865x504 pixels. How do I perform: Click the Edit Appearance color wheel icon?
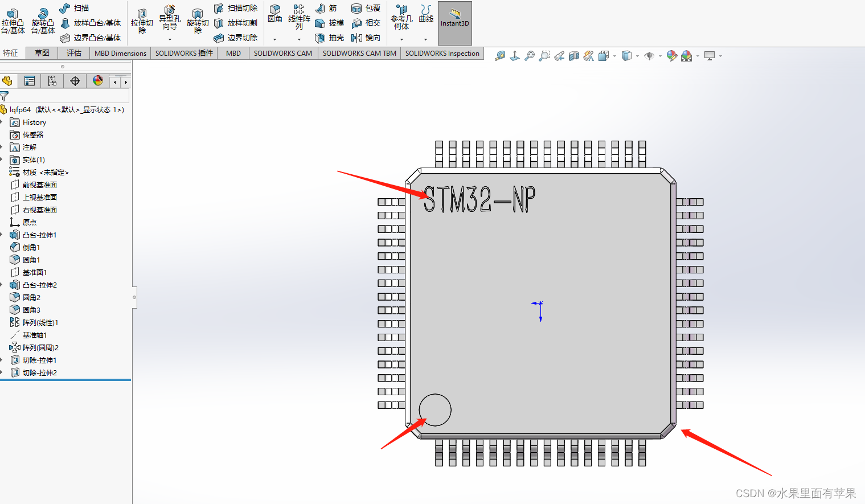(x=672, y=56)
